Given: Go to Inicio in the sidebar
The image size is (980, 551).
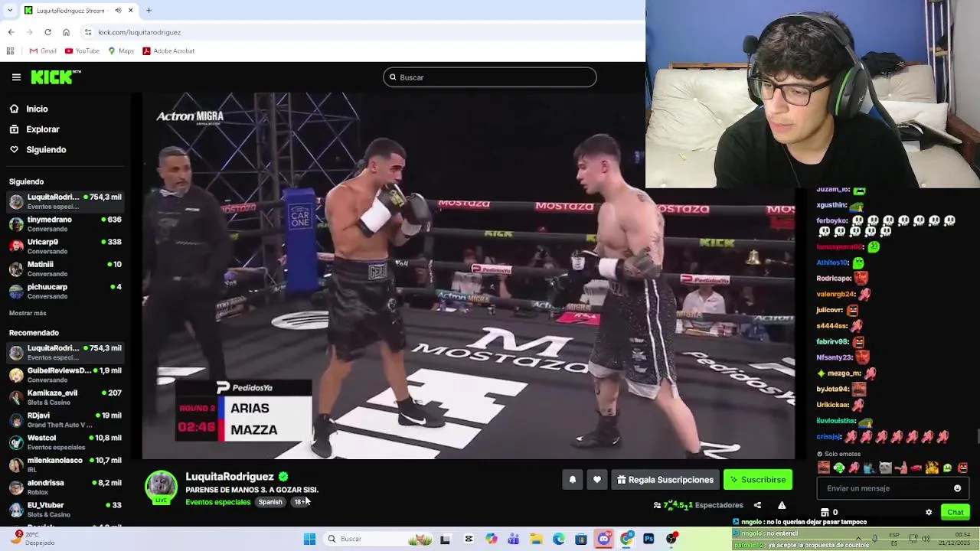Looking at the screenshot, I should [x=37, y=109].
